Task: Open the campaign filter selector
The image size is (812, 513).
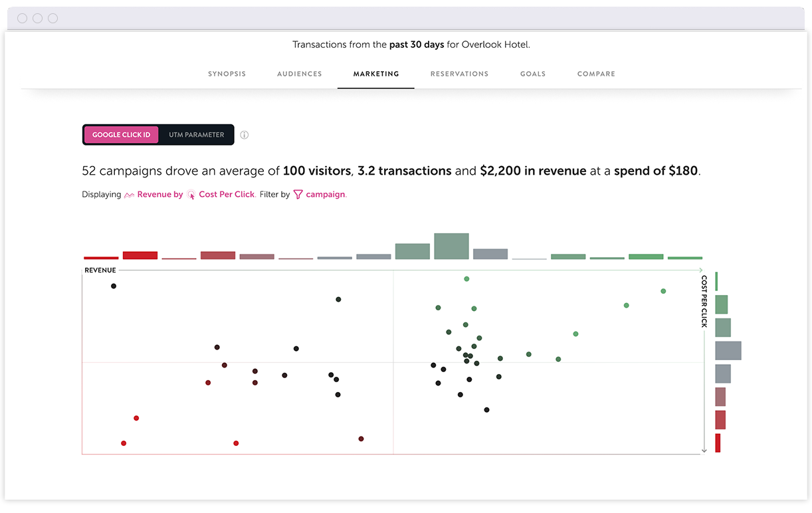Action: click(x=326, y=195)
